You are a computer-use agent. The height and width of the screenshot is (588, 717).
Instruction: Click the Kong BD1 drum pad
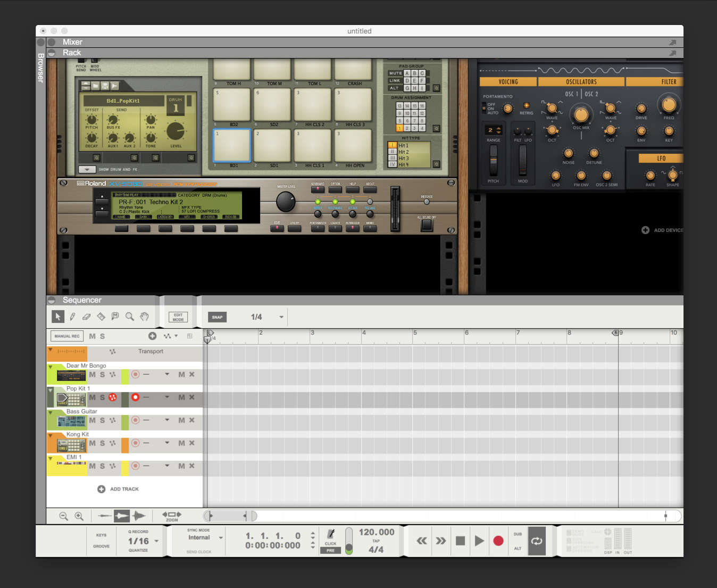click(x=232, y=145)
